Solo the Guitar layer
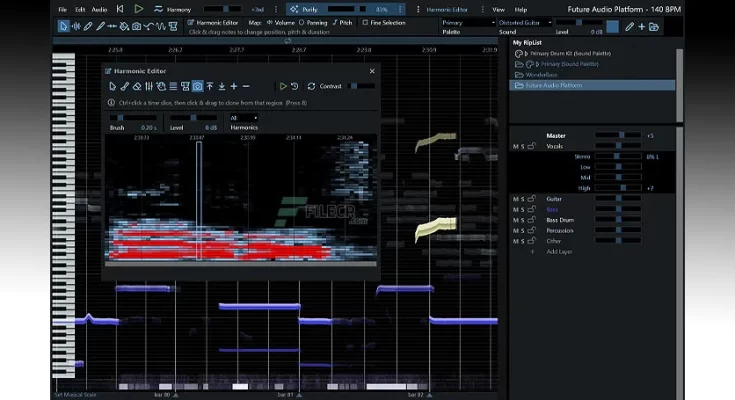 (x=521, y=199)
